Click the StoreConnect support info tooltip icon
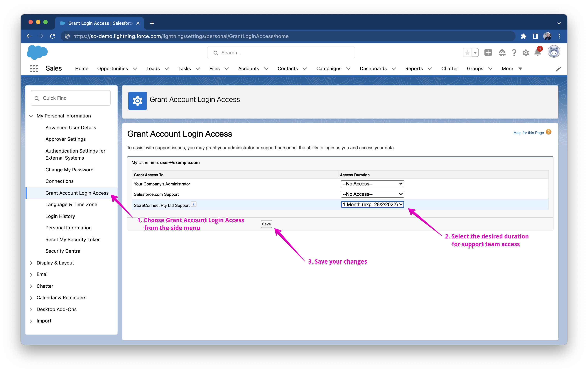Viewport: 588px width, 372px height. pos(195,205)
